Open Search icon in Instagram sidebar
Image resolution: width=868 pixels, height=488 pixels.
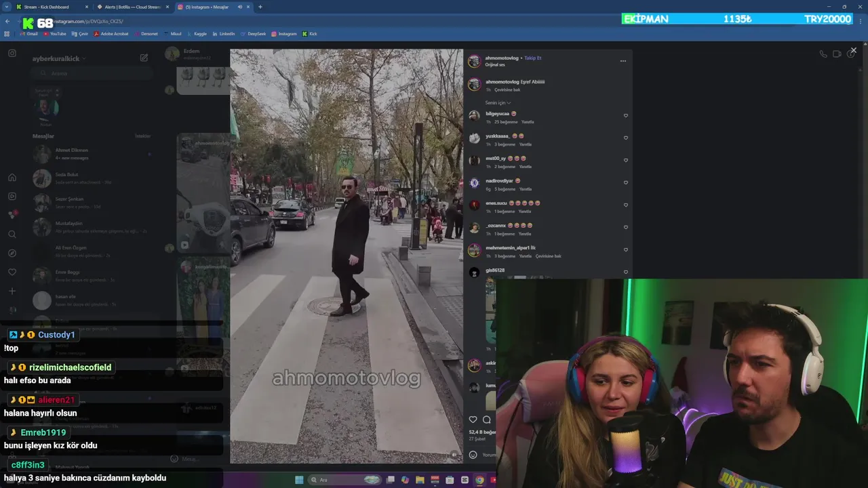pyautogui.click(x=12, y=235)
